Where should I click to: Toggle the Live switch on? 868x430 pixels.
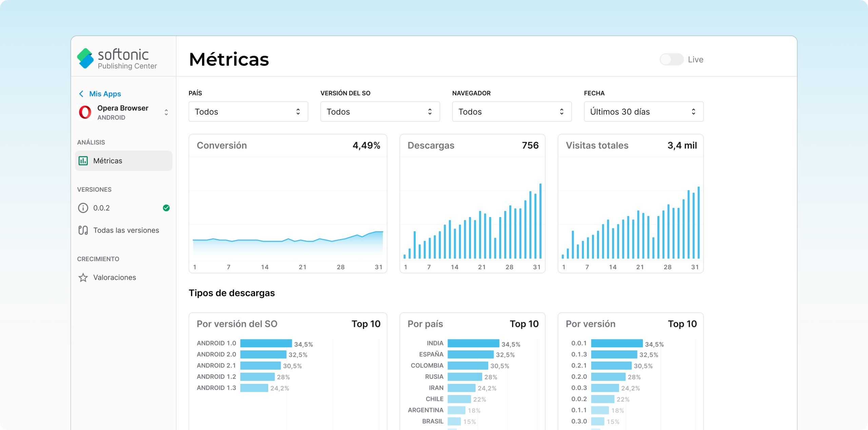click(671, 60)
